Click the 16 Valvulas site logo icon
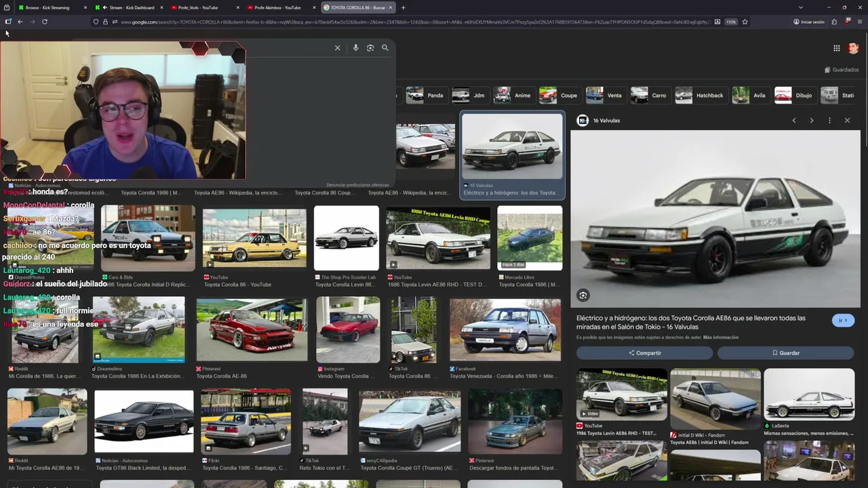Screen dimensions: 868x488 pos(583,121)
